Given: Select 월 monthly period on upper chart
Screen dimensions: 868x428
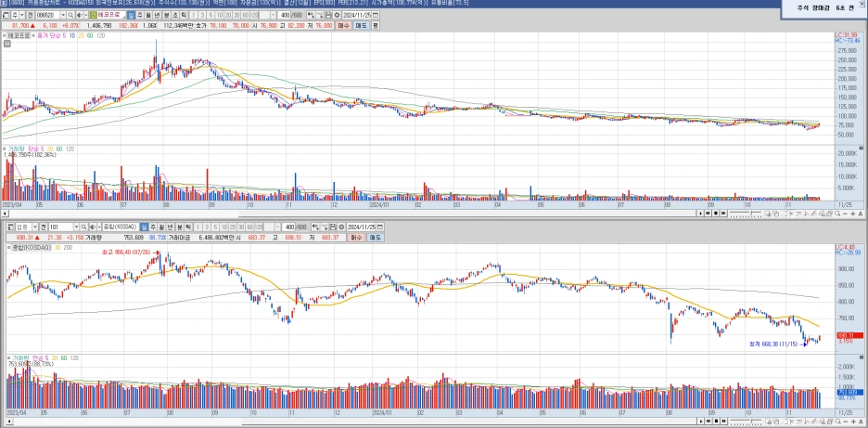Looking at the screenshot, I should pos(148,15).
